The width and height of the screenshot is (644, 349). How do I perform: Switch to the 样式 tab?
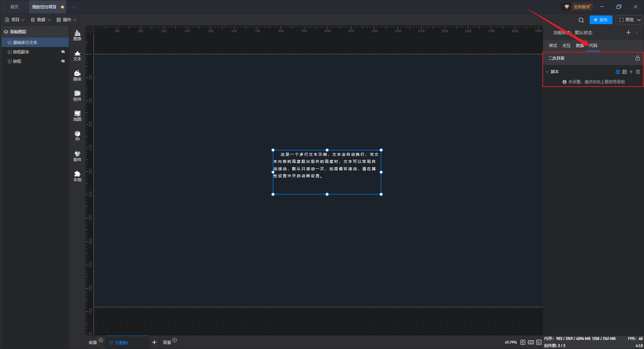(553, 46)
